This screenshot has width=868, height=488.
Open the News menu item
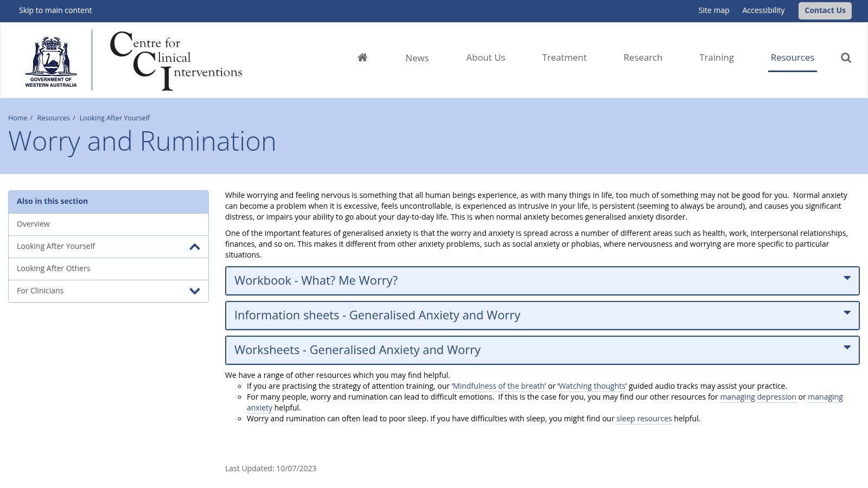[417, 58]
